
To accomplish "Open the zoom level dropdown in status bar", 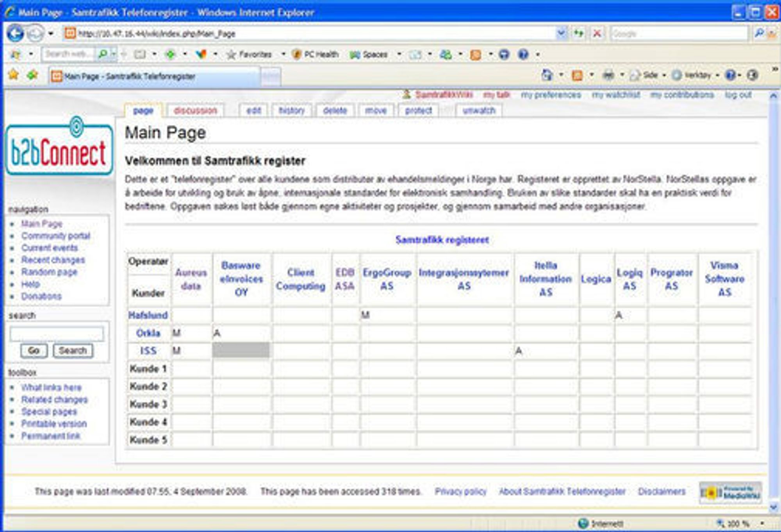I will click(762, 523).
